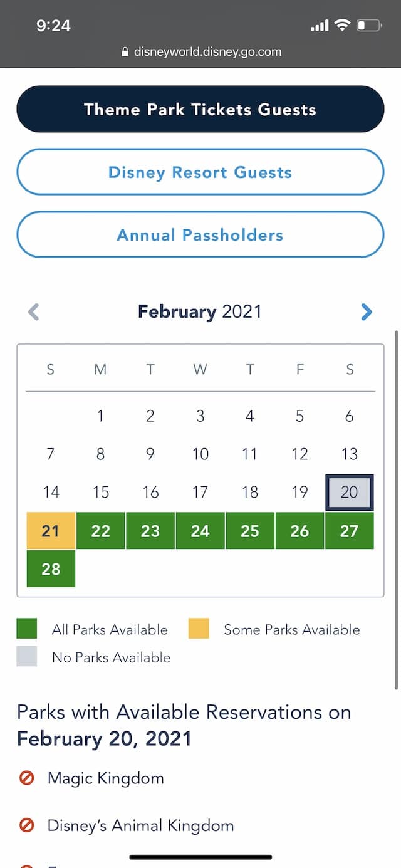Viewport: 401px width, 868px height.
Task: Go to next month with right arrow
Action: tap(367, 312)
